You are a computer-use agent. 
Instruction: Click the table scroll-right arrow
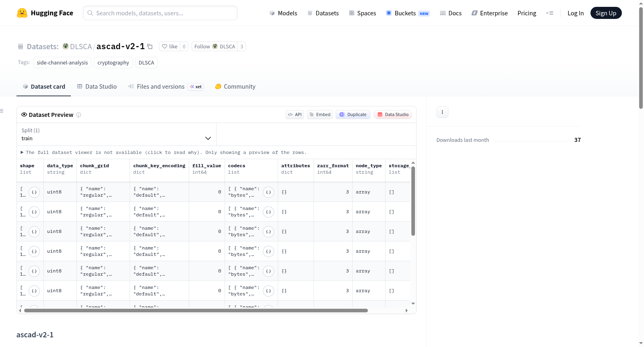pos(407,310)
